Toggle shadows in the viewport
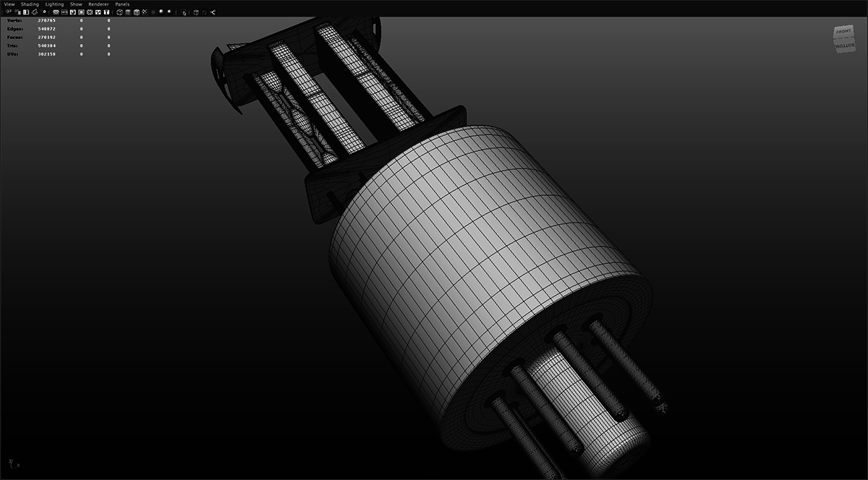This screenshot has width=868, height=480. 153,12
